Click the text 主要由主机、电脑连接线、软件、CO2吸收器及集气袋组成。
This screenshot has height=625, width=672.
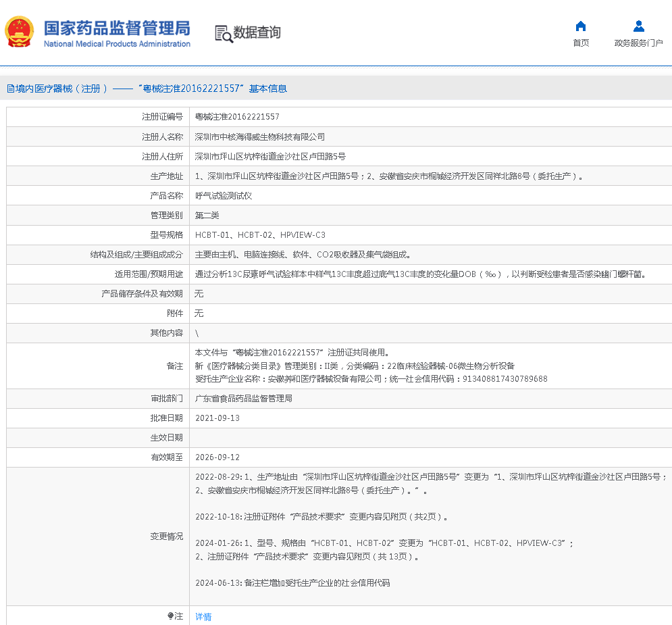point(303,255)
